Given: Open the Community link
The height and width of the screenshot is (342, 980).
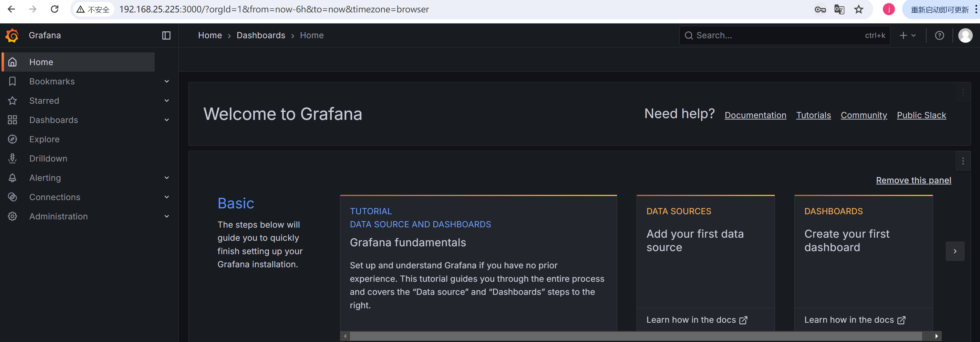Looking at the screenshot, I should pyautogui.click(x=864, y=115).
